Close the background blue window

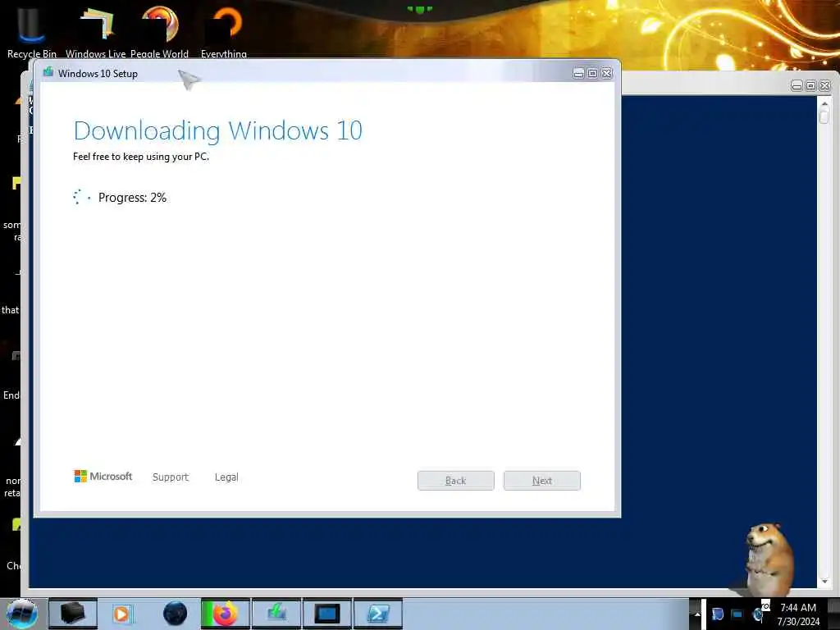(x=824, y=85)
